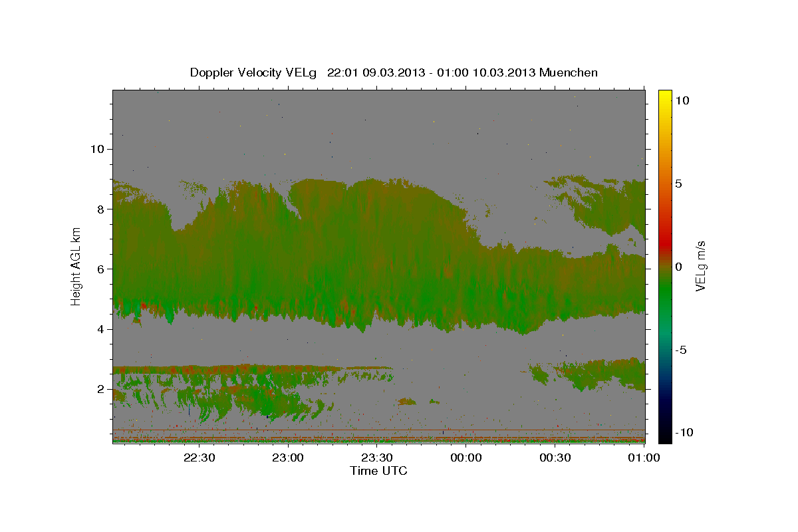Image resolution: width=798 pixels, height=532 pixels.
Task: Click the plot title 'Doppler Velocity VELg'
Action: click(254, 72)
